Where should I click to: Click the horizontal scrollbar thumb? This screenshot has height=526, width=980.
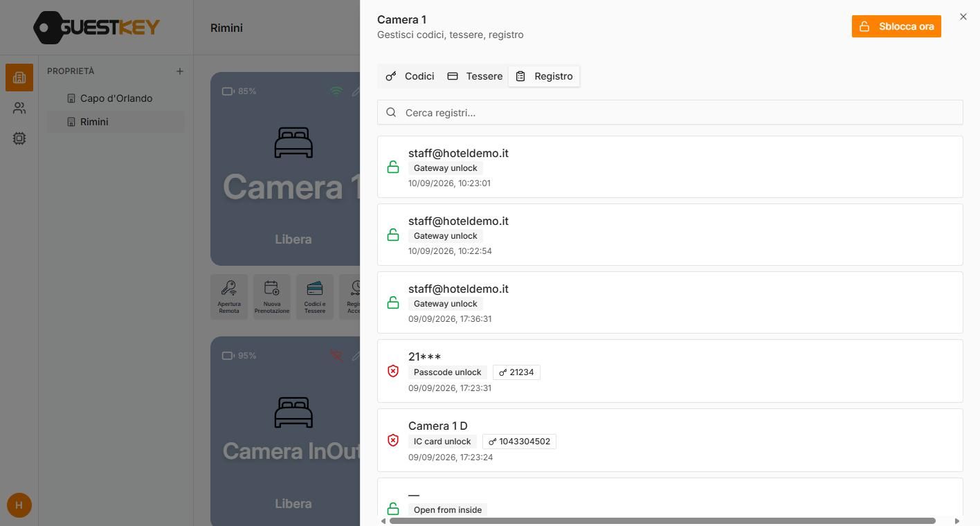pyautogui.click(x=662, y=520)
